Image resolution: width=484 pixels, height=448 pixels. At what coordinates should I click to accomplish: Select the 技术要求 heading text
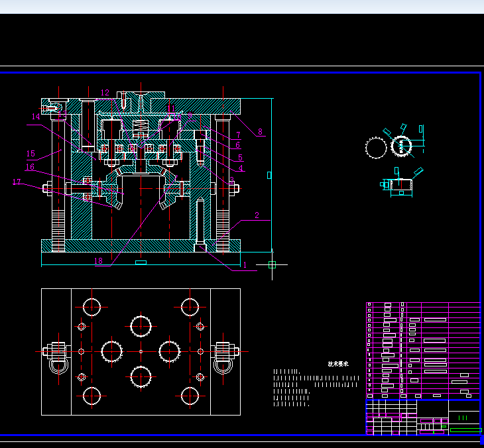(x=339, y=364)
